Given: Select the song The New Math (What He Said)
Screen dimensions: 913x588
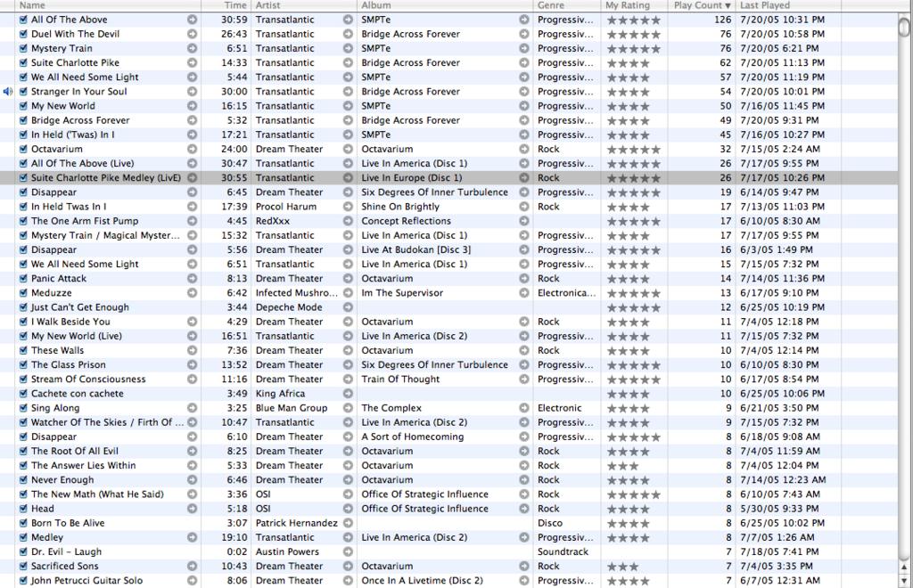Looking at the screenshot, I should click(97, 494).
